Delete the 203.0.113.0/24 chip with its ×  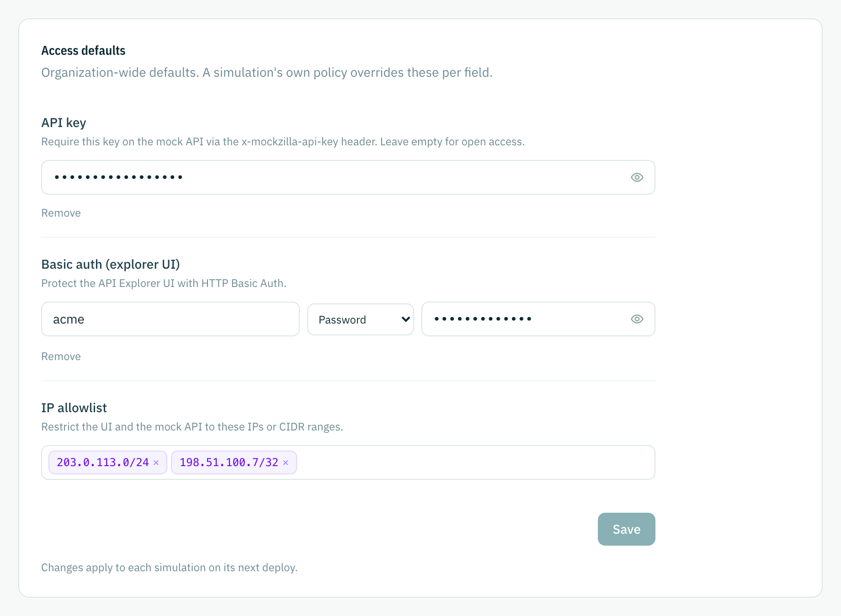(156, 462)
